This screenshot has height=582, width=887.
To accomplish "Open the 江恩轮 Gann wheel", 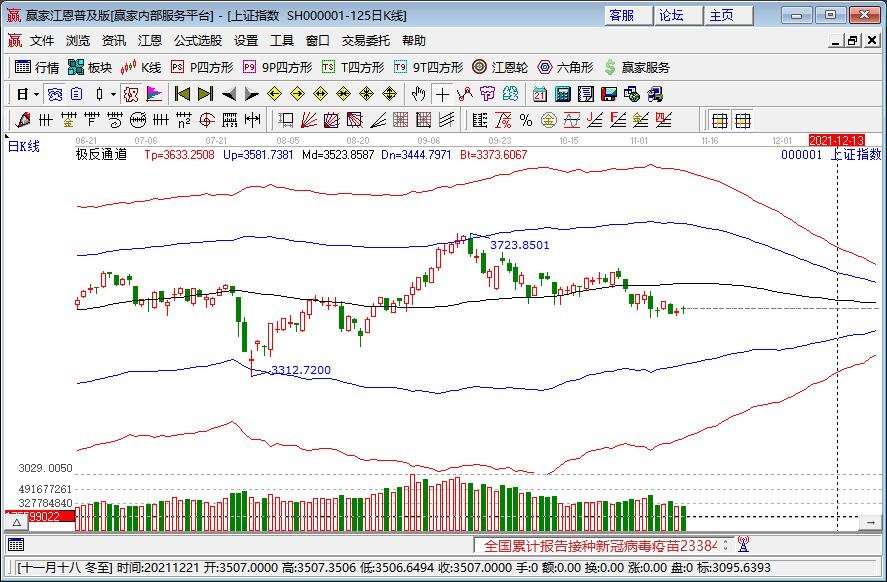I will pyautogui.click(x=500, y=67).
